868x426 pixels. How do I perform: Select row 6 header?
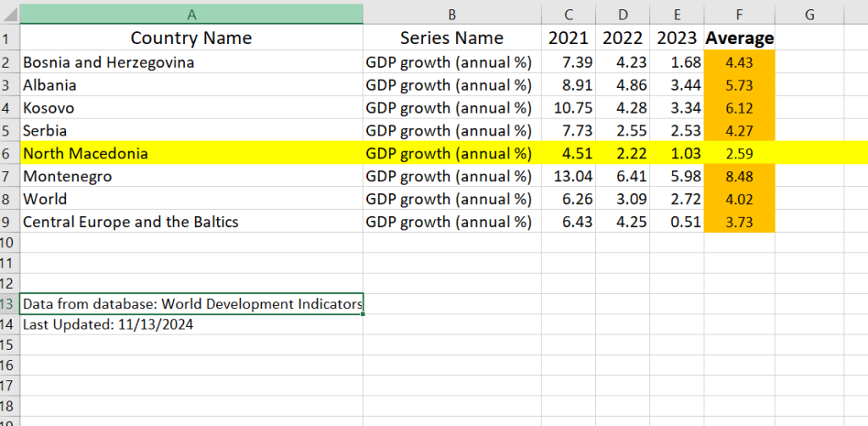(x=8, y=153)
